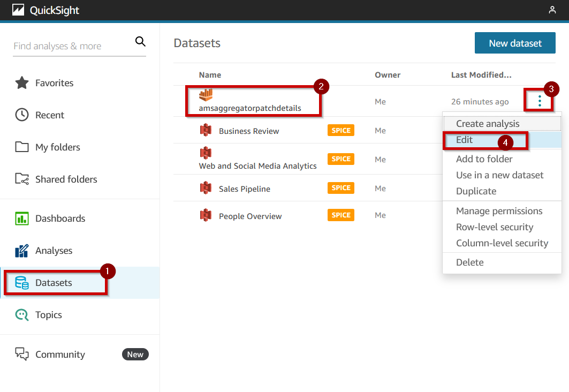Open Community link
This screenshot has height=392, width=569.
[60, 355]
